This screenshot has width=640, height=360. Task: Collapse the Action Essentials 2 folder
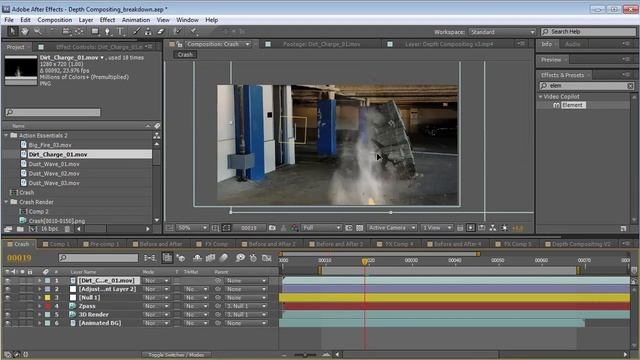(x=6, y=135)
